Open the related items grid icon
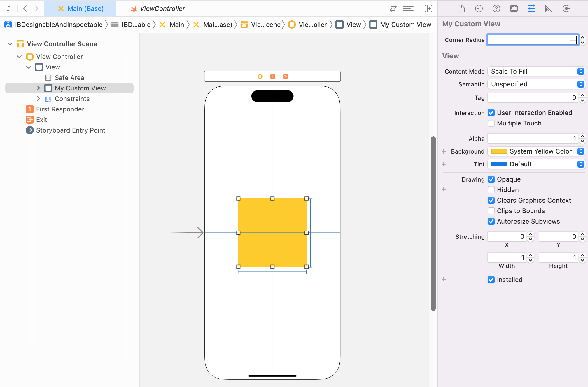The width and height of the screenshot is (588, 387). pos(8,8)
